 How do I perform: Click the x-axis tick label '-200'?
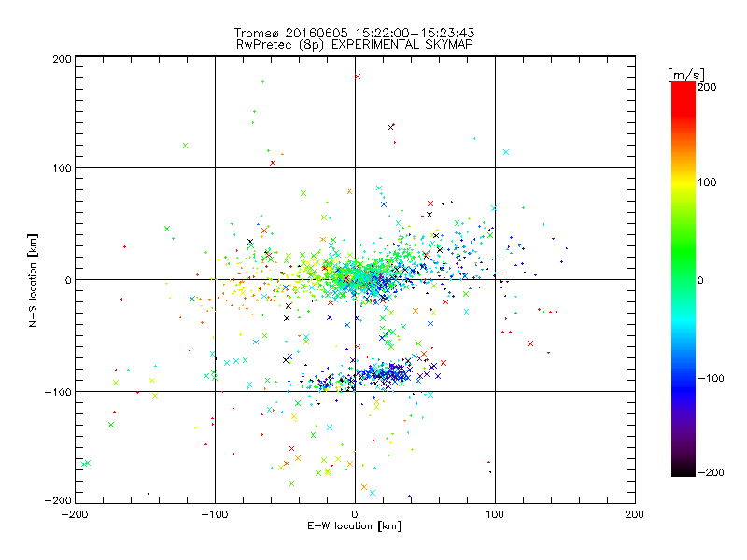pyautogui.click(x=75, y=514)
